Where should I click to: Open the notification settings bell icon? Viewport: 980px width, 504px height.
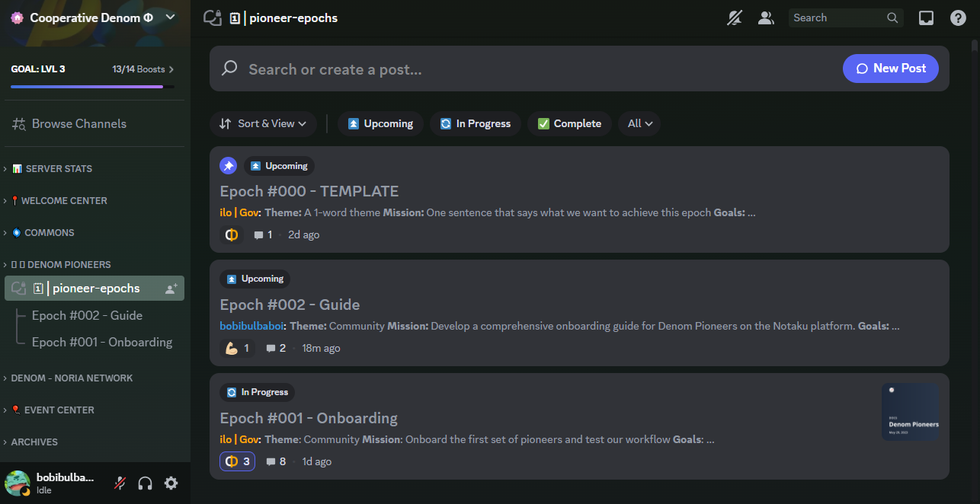tap(735, 18)
